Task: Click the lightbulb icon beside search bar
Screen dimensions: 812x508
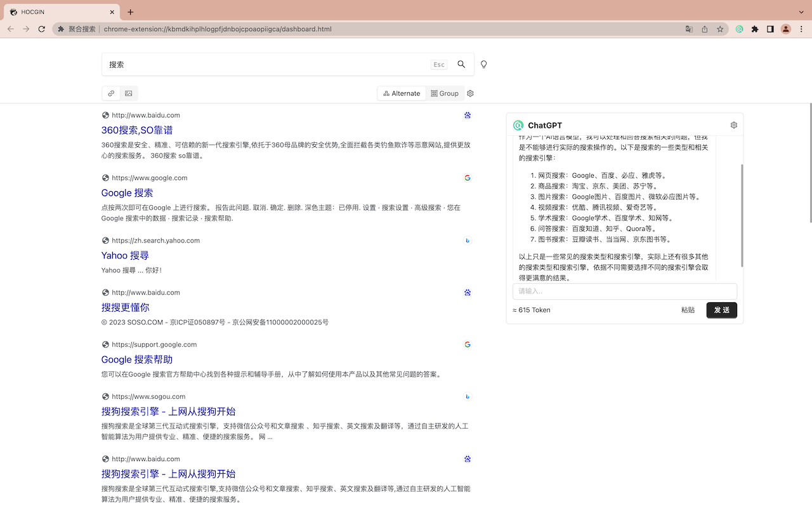Action: tap(483, 63)
